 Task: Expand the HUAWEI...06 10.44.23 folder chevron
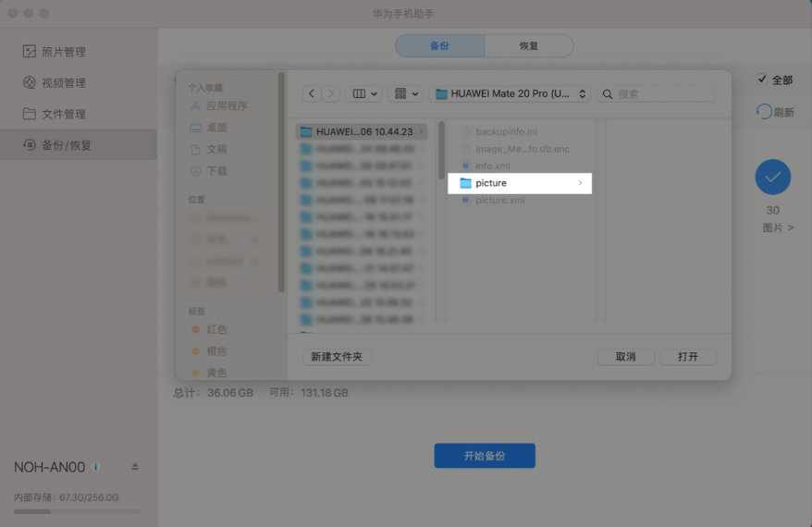421,132
